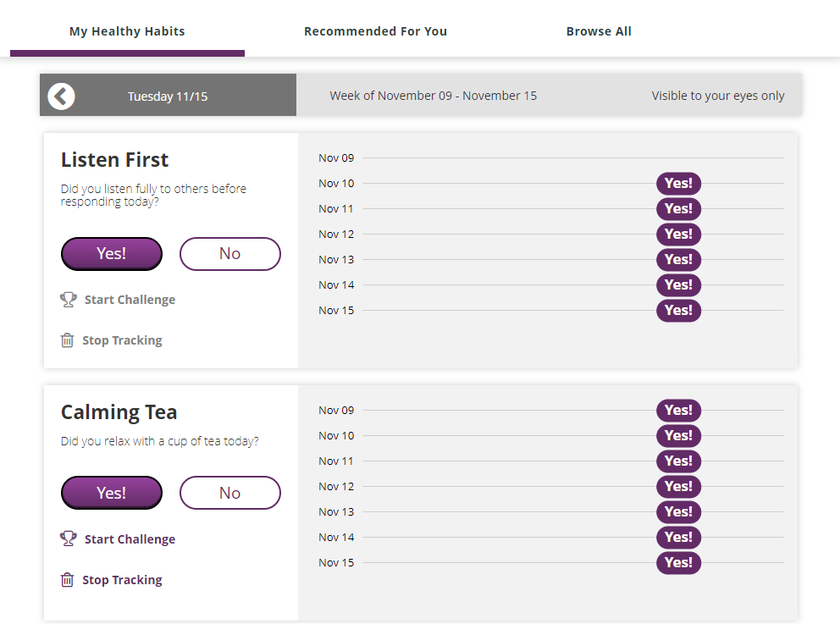Click the Yes! button under Calming Tea
This screenshot has width=840, height=624.
coord(111,492)
